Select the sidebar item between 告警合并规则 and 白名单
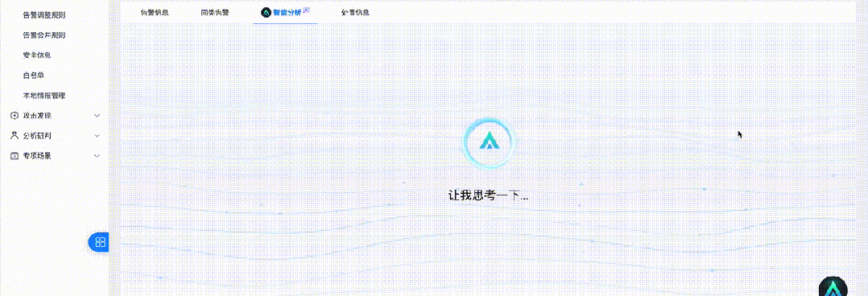Viewport: 868px width, 296px height. coord(37,55)
